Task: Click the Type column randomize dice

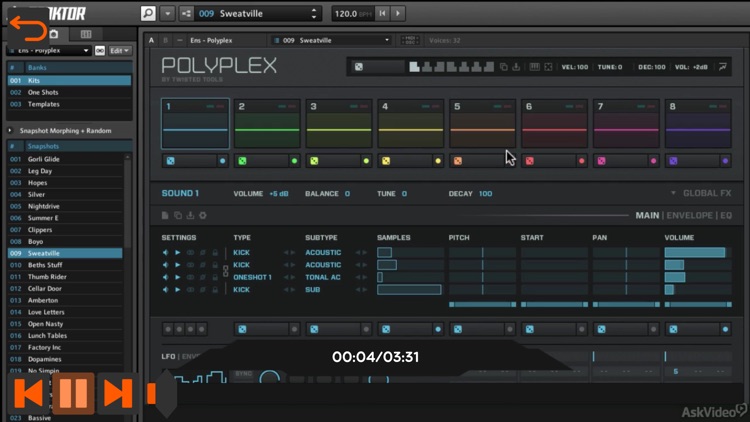Action: [x=243, y=329]
